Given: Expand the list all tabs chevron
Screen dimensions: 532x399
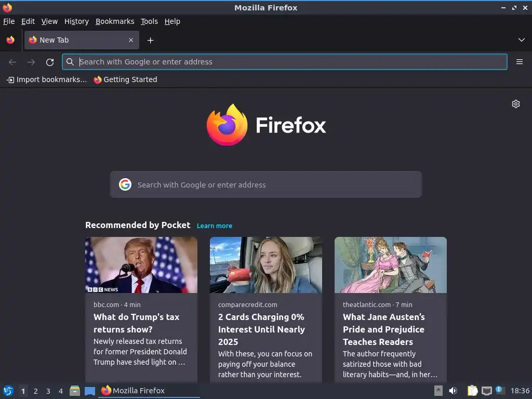Looking at the screenshot, I should point(521,40).
